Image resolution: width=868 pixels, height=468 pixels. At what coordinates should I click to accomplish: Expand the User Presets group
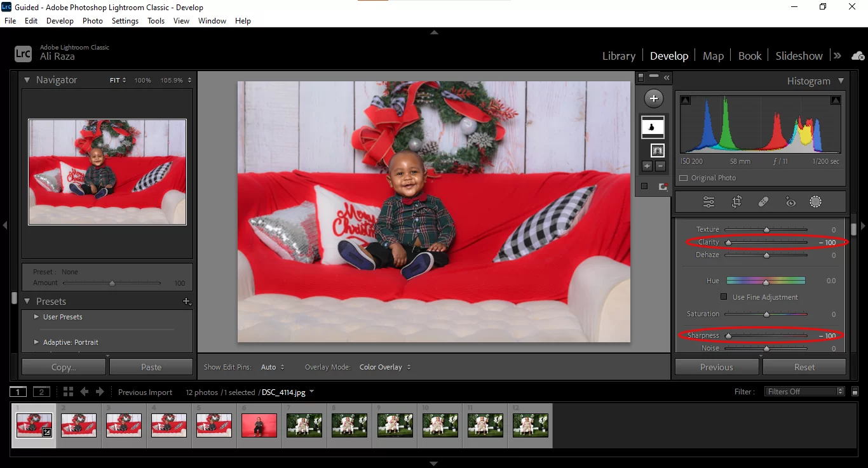point(36,317)
